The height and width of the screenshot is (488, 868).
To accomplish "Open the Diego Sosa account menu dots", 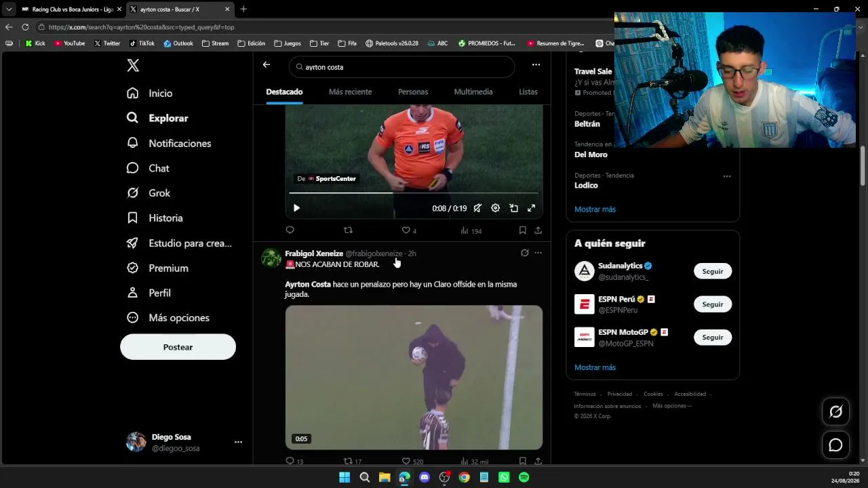I will [x=238, y=442].
